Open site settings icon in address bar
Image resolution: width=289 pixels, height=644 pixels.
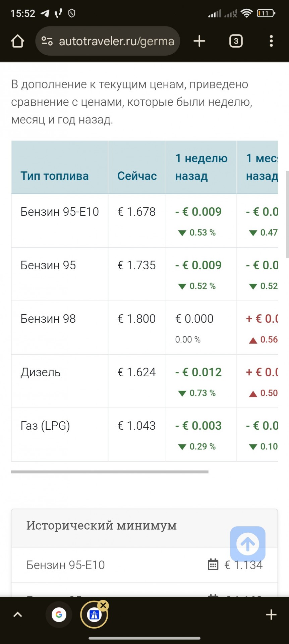(x=47, y=41)
